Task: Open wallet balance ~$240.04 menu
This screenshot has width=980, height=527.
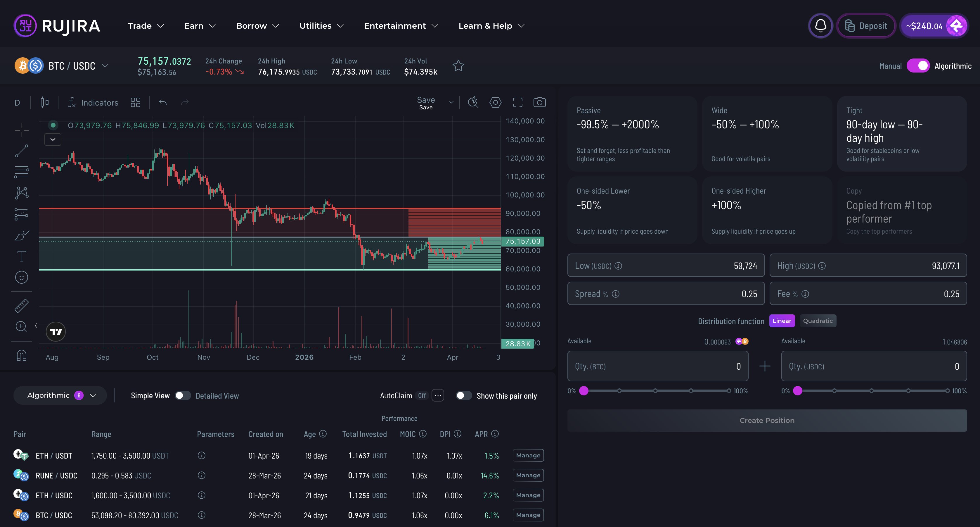Action: 934,26
